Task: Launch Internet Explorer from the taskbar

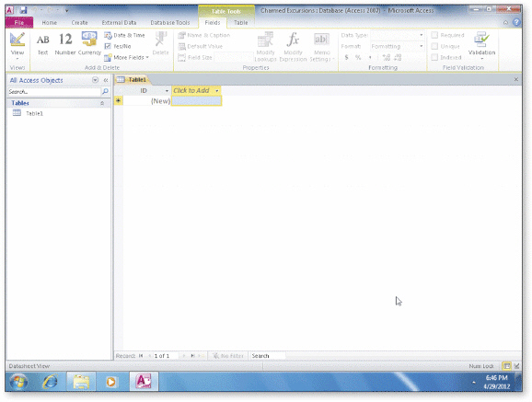Action: pyautogui.click(x=50, y=382)
